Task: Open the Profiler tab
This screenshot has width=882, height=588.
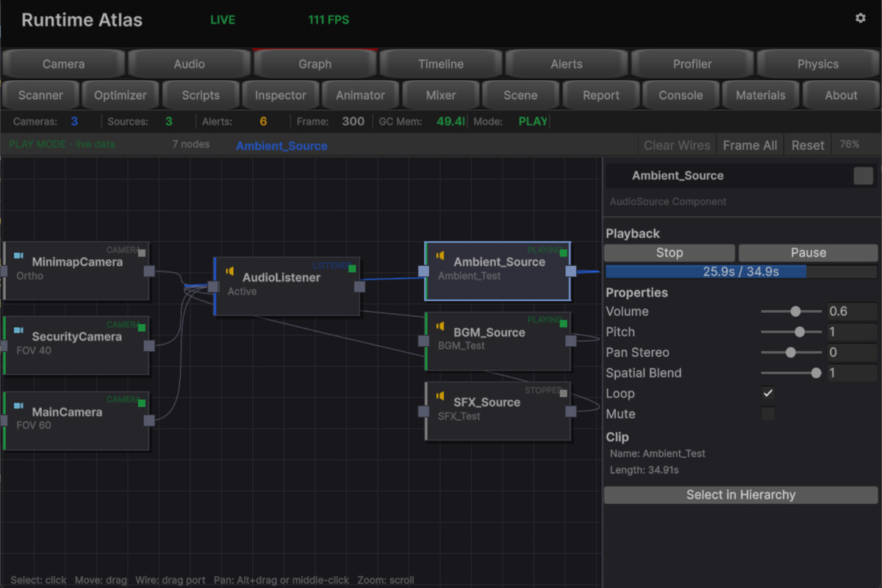Action: 692,64
